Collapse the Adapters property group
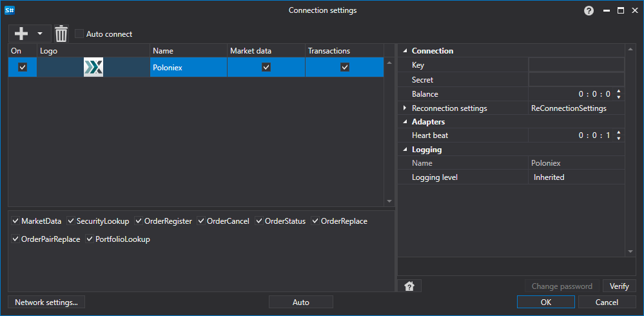 [x=405, y=122]
